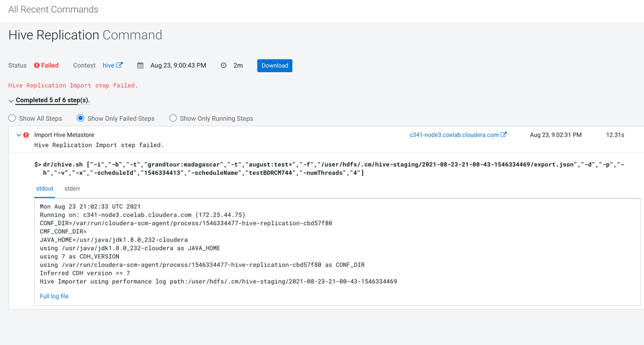The height and width of the screenshot is (345, 644).
Task: Go to All Recent Commands breadcrumb
Action: coord(54,10)
